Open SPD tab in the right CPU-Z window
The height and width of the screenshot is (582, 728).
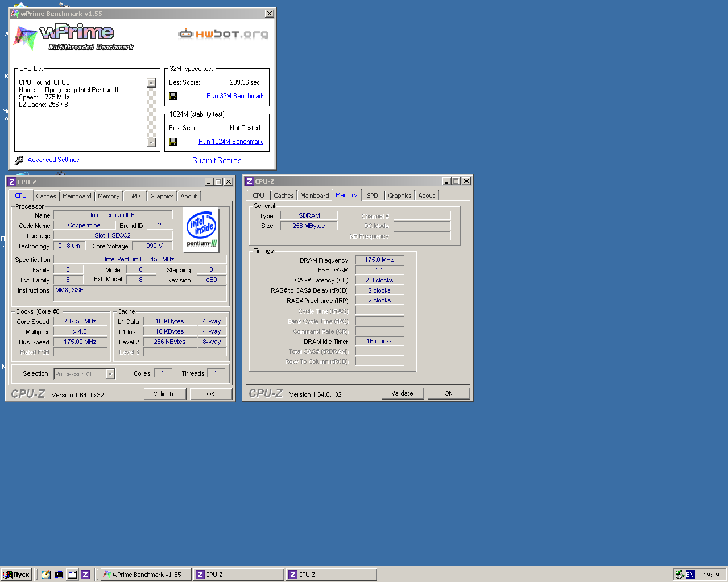373,196
